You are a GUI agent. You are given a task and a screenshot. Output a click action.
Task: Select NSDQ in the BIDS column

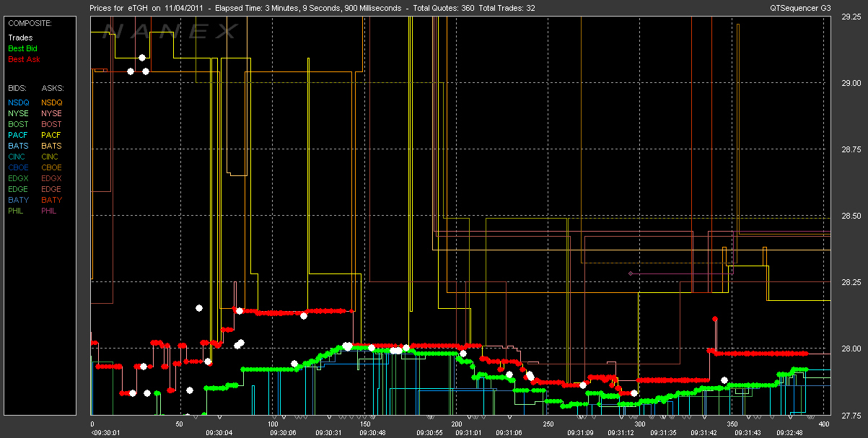[19, 102]
